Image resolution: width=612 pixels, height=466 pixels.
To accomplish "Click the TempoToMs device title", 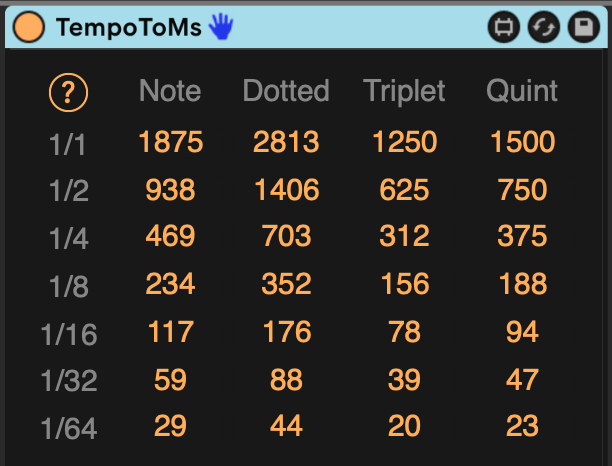I will tap(129, 27).
